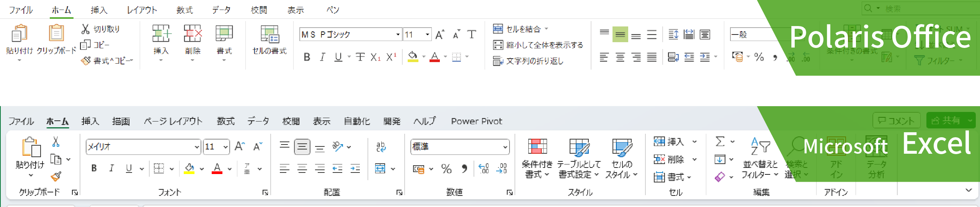Click Excel format painter brush
This screenshot has height=207, width=980.
pos(56,176)
